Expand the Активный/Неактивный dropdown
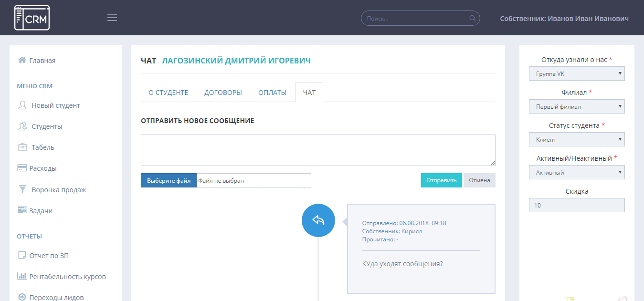This screenshot has width=644, height=301. (x=576, y=172)
